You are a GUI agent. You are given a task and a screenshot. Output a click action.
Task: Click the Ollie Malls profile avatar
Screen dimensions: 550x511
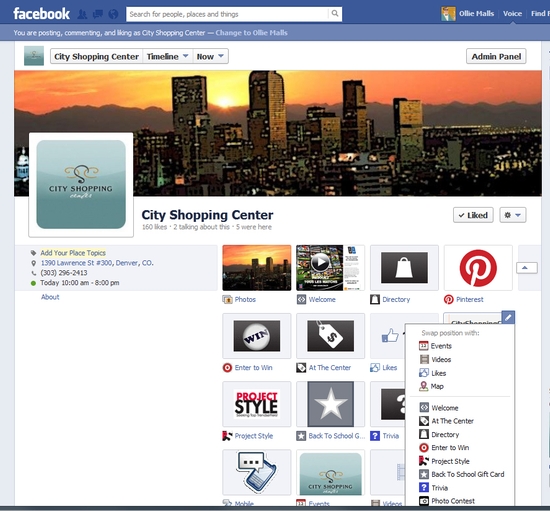[448, 14]
